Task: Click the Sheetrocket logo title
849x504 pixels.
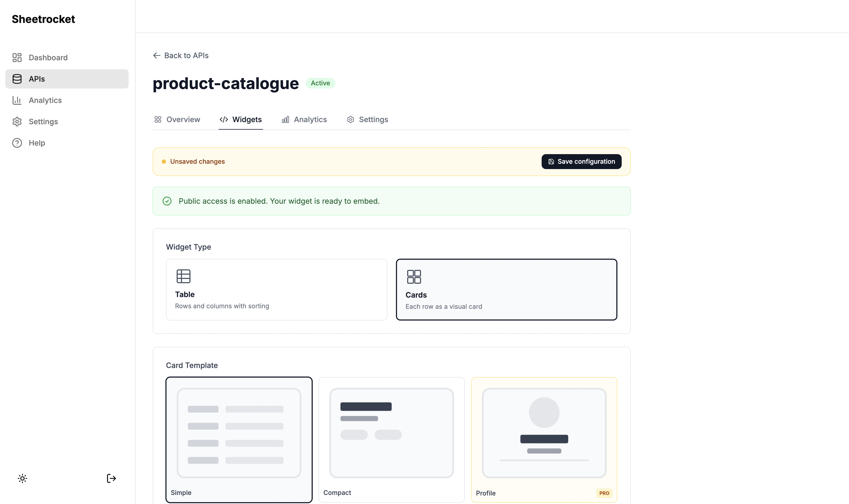Action: tap(43, 19)
